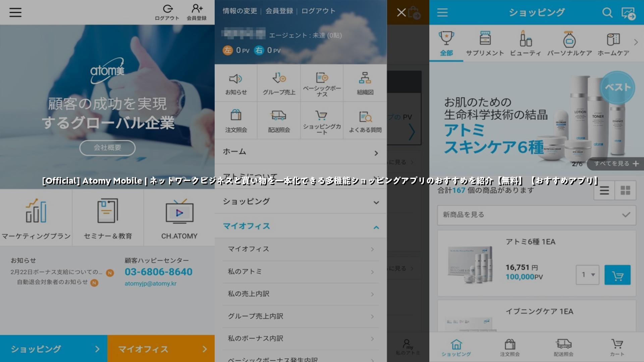Add アトミ6種 1EA to cart
Viewport: 644px width, 362px height.
618,275
